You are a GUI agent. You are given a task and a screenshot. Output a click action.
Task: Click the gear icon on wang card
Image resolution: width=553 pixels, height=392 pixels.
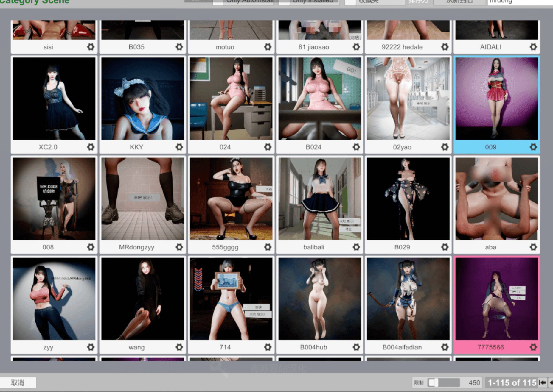pyautogui.click(x=179, y=347)
